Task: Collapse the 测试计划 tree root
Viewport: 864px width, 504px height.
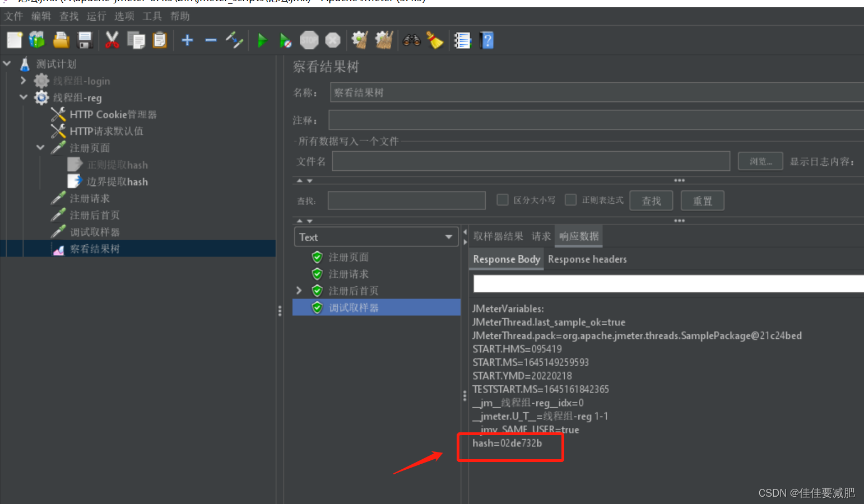Action: pos(7,64)
